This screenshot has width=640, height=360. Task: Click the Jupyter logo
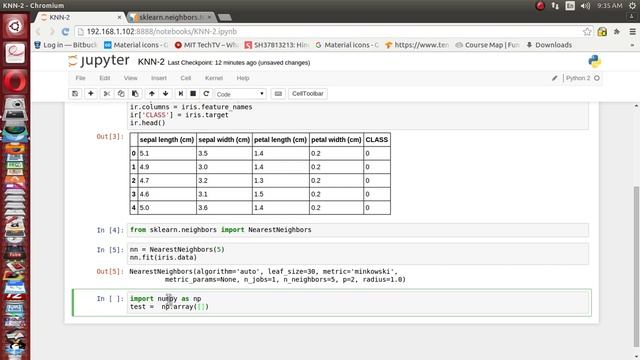pyautogui.click(x=99, y=61)
